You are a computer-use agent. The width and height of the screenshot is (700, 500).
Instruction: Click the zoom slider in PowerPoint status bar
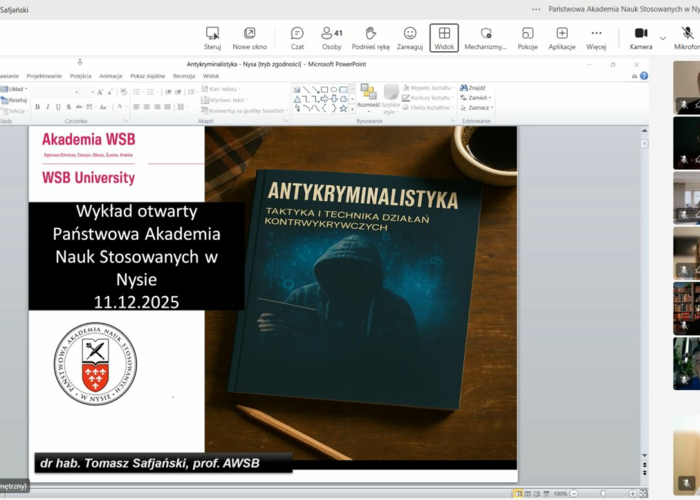click(x=603, y=493)
